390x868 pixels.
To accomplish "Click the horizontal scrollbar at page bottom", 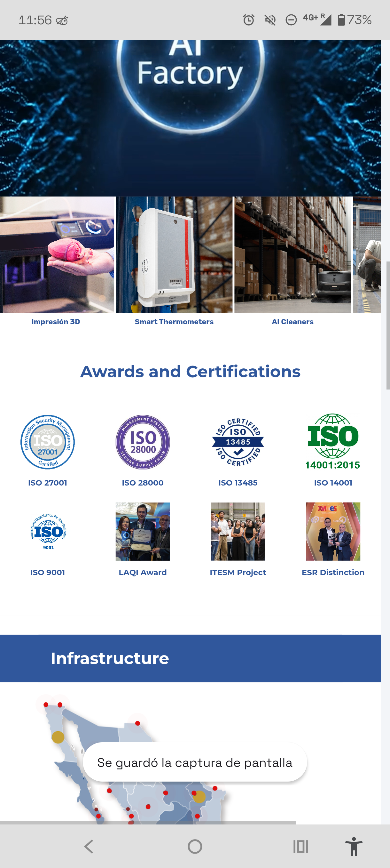I will (148, 823).
